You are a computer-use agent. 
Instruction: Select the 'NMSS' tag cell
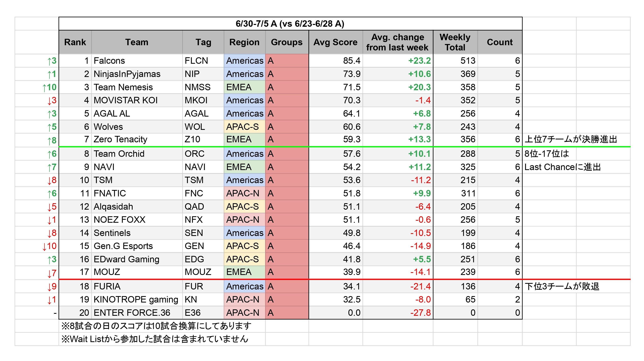(203, 87)
